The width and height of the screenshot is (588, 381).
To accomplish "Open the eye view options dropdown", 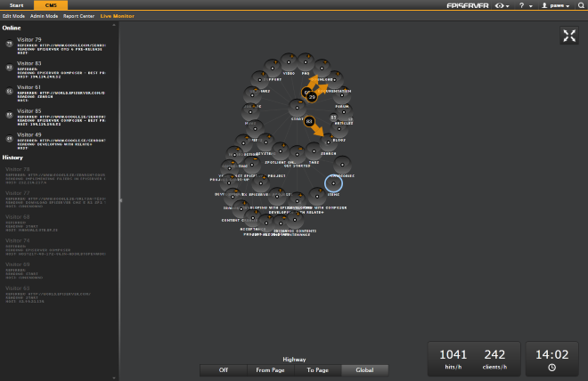I will pos(505,5).
